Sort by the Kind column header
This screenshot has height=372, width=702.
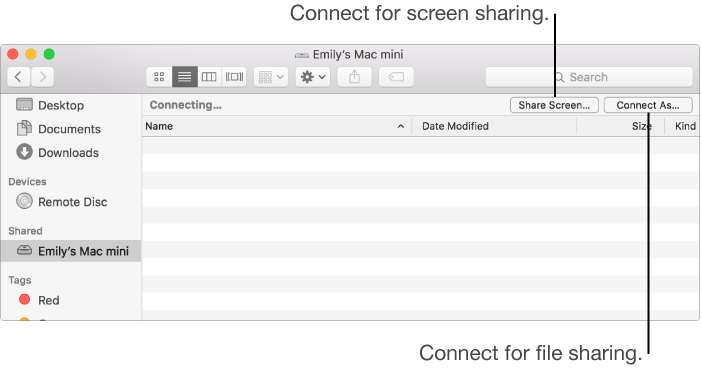[x=682, y=126]
